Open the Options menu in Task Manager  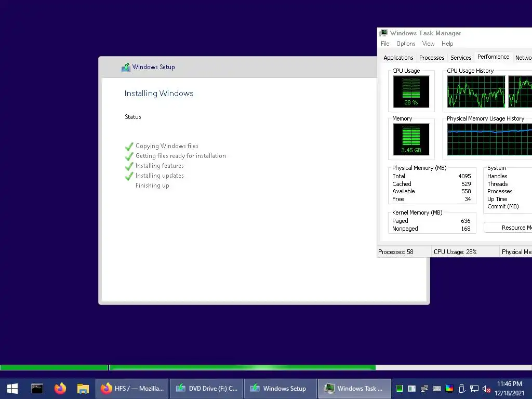coord(406,44)
